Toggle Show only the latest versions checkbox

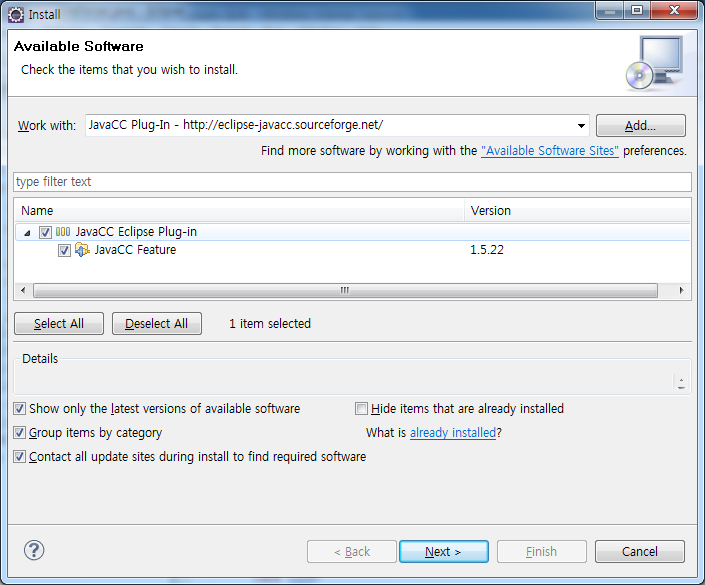(19, 409)
